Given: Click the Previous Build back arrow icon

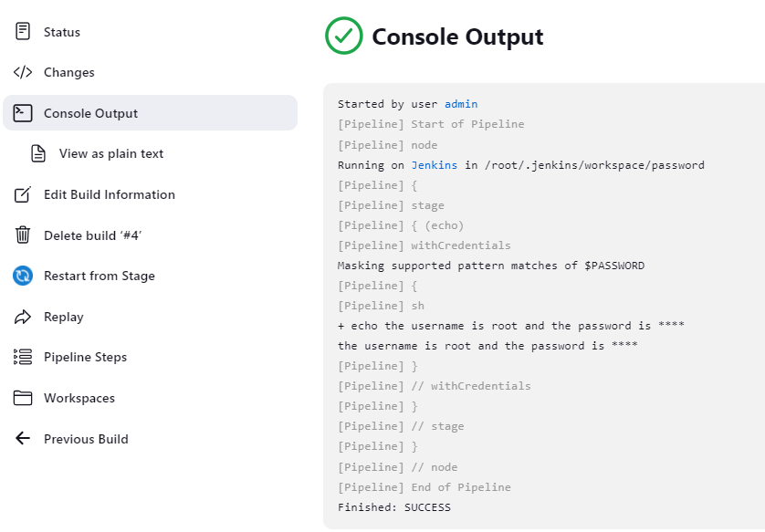Looking at the screenshot, I should 23,439.
